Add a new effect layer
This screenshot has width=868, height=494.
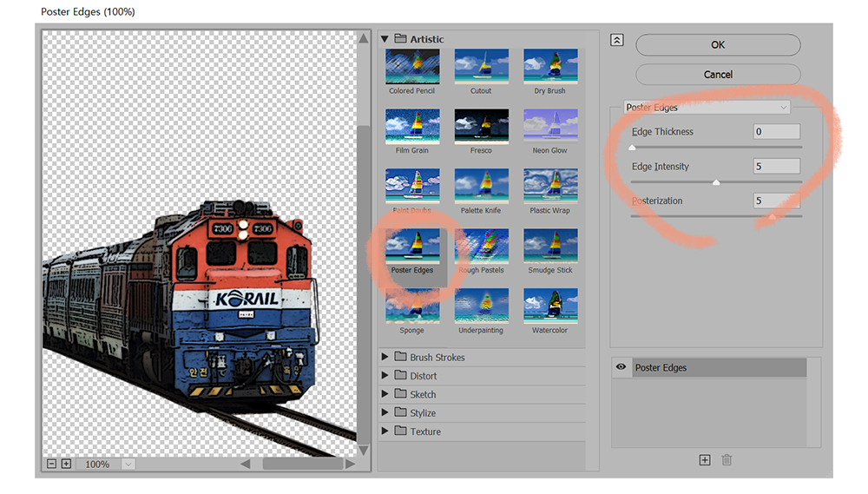(x=705, y=460)
